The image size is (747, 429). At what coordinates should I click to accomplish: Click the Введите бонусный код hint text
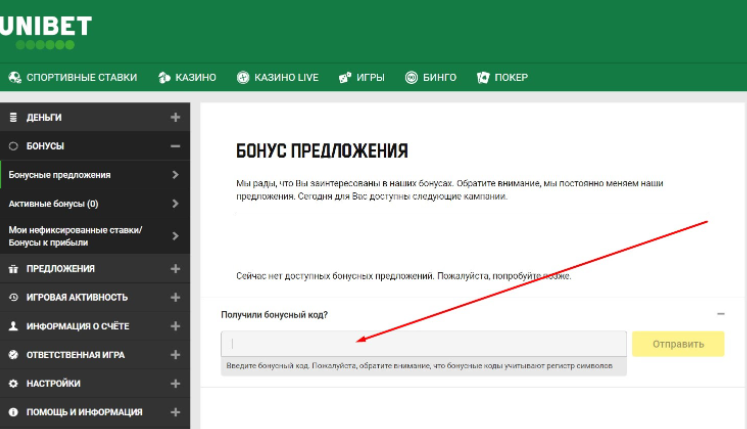(x=419, y=366)
